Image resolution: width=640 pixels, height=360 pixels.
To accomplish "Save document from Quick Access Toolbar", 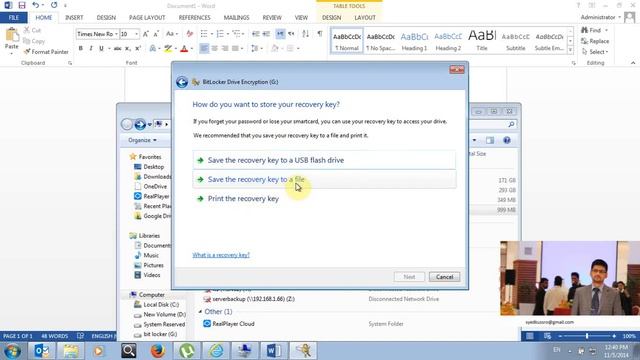I will 22,5.
